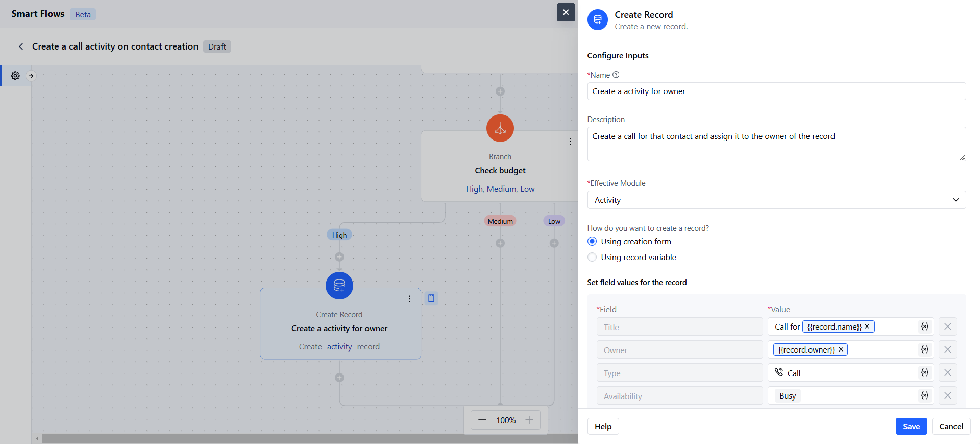
Task: Open Help for Create Record
Action: 603,427
